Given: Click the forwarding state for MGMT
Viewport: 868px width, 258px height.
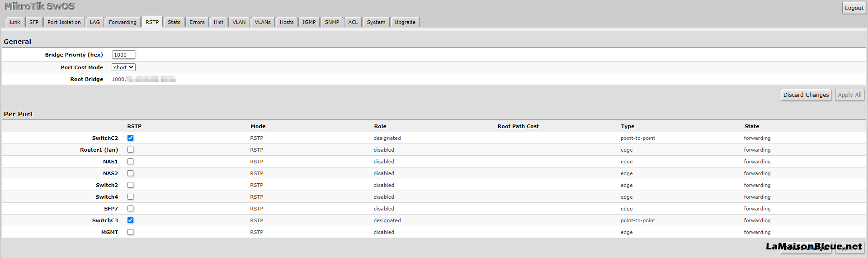Looking at the screenshot, I should click(x=757, y=232).
